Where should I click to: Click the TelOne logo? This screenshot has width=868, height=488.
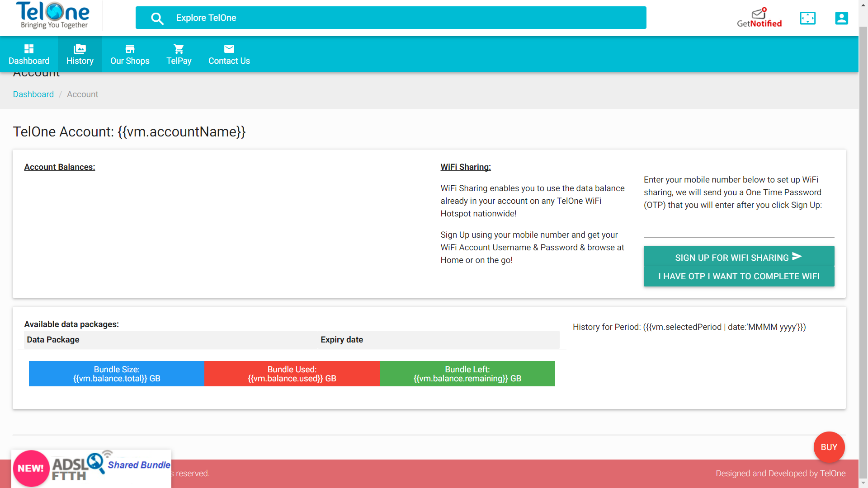click(x=53, y=16)
